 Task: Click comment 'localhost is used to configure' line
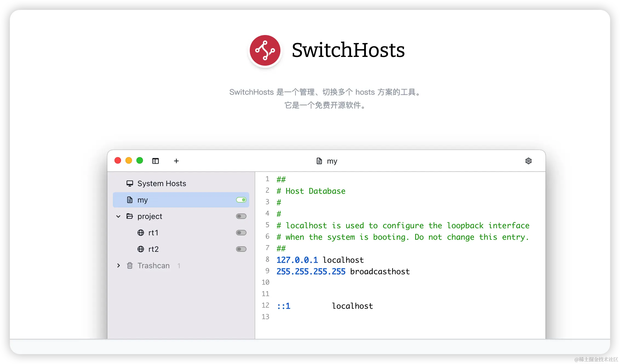pos(403,226)
